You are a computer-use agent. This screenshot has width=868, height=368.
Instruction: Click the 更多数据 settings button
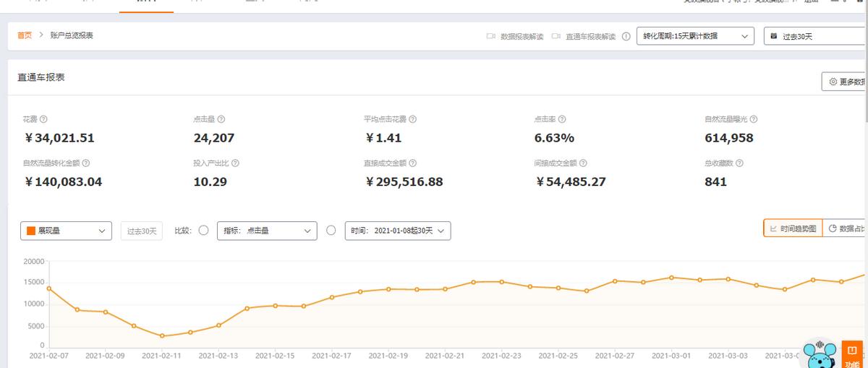coord(845,82)
